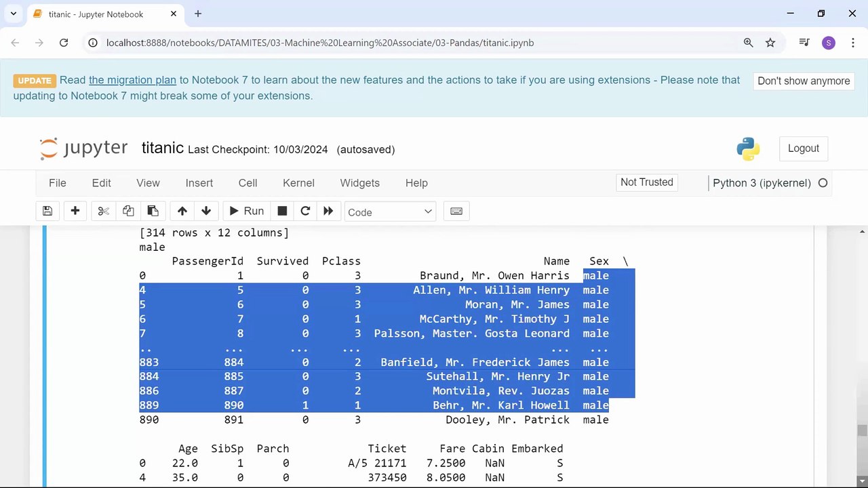Viewport: 868px width, 488px height.
Task: Insert cell below with the plus icon
Action: pos(75,211)
